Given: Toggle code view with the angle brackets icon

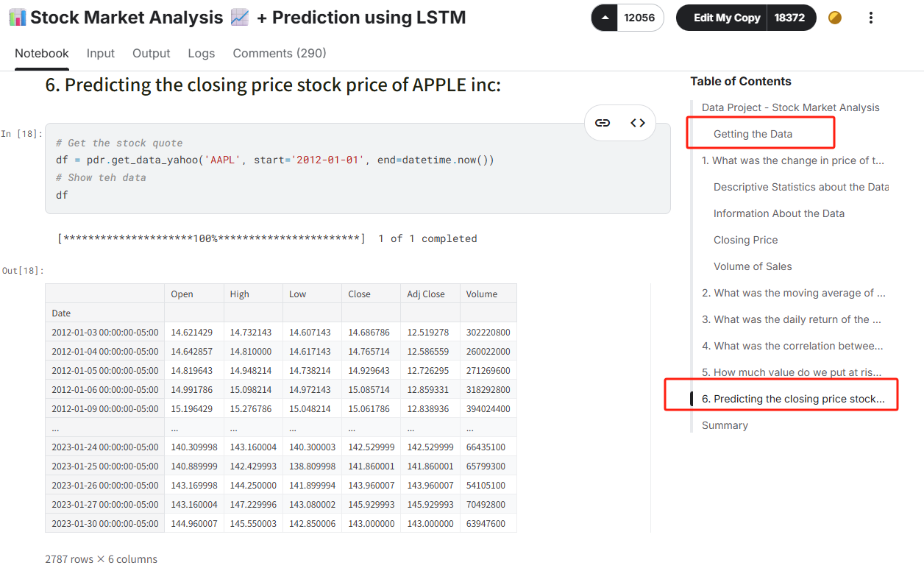Looking at the screenshot, I should [638, 123].
